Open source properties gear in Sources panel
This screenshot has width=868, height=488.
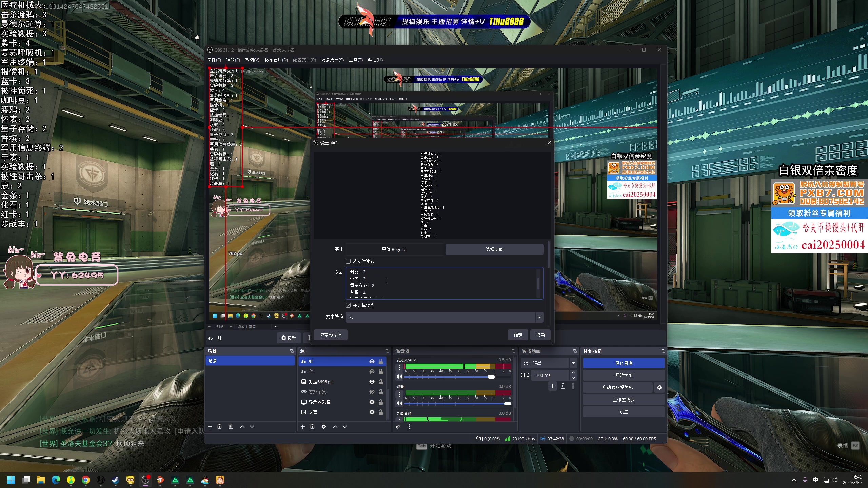[x=324, y=427]
